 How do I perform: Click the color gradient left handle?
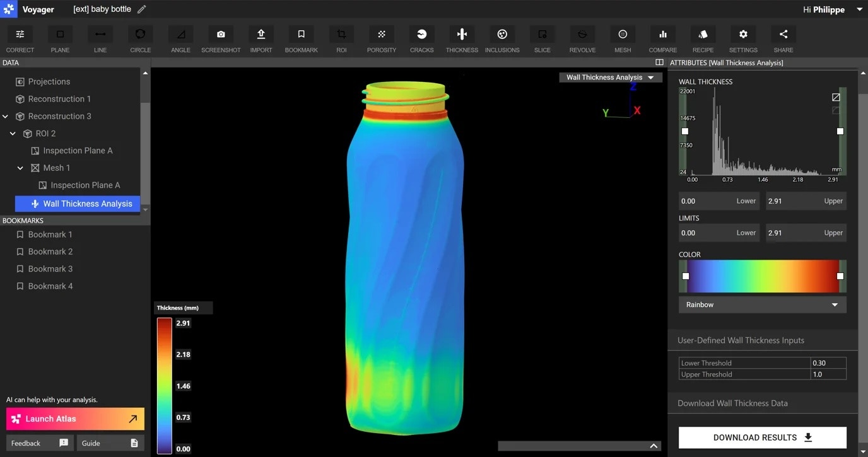pyautogui.click(x=686, y=276)
